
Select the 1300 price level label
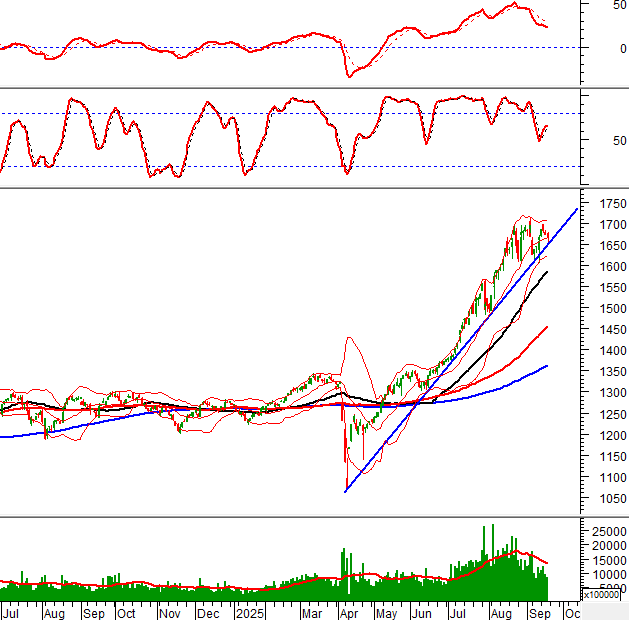coord(613,393)
